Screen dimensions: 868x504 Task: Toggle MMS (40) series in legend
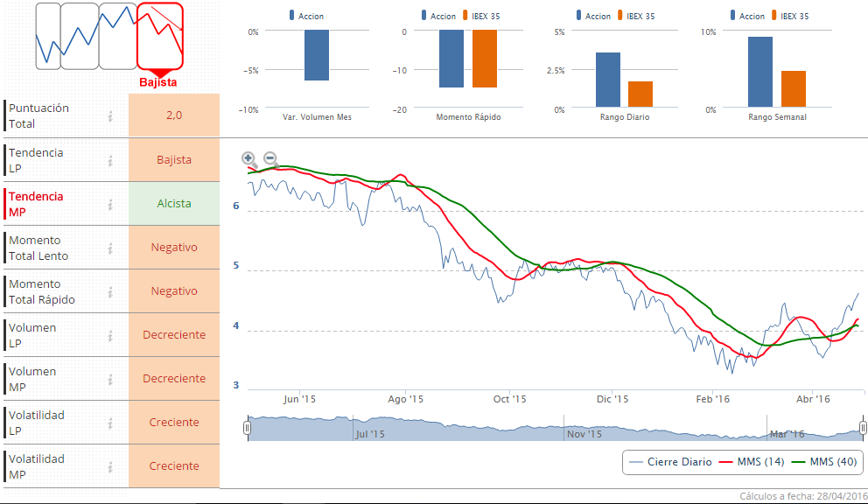(824, 462)
